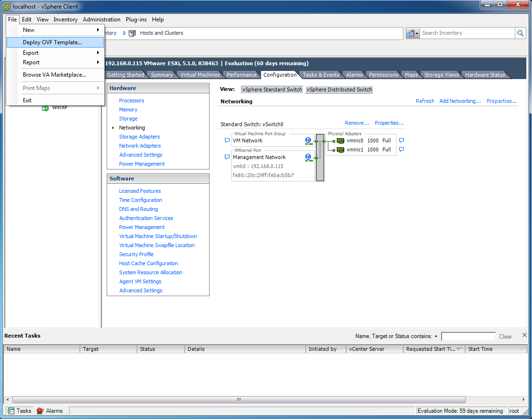This screenshot has width=532, height=419.
Task: Click the Recent Tasks filter text field
Action: (468, 337)
